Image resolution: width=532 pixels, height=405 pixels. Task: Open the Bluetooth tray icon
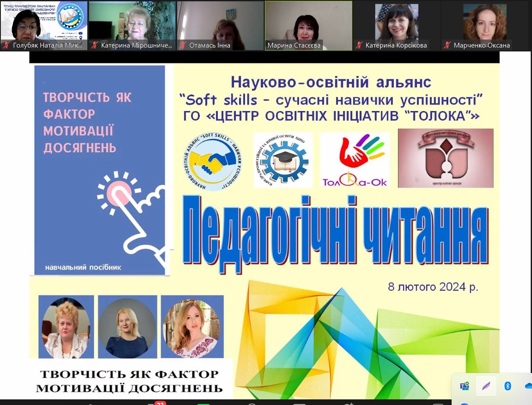click(508, 386)
